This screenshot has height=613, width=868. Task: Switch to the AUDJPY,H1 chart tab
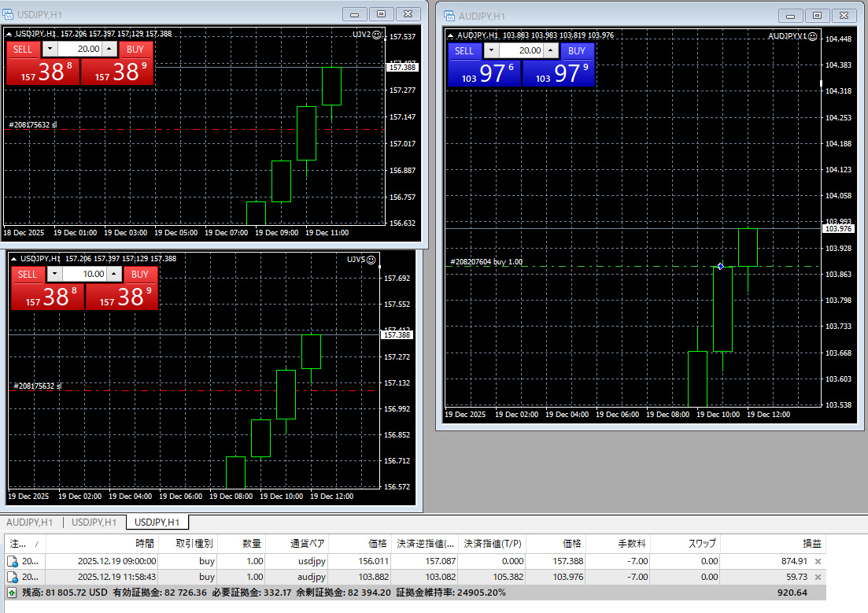point(30,523)
